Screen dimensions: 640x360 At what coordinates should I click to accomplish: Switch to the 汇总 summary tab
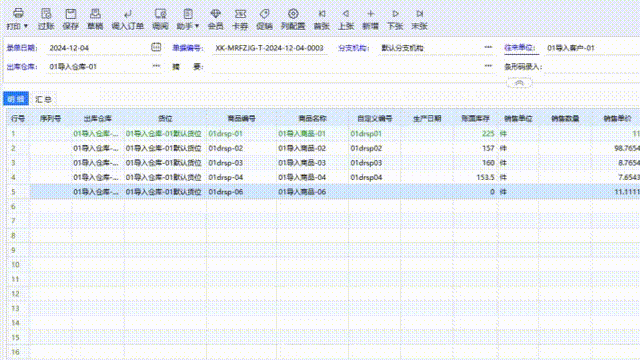(x=43, y=99)
